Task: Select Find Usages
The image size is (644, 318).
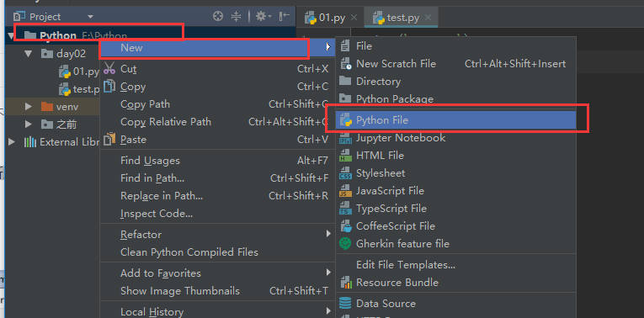Action: point(217,161)
